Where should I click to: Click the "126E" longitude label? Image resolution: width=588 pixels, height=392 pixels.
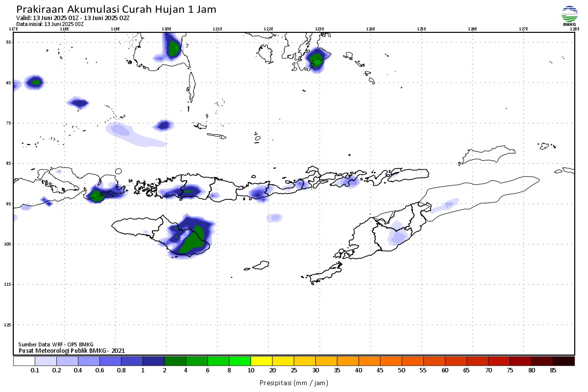click(472, 29)
